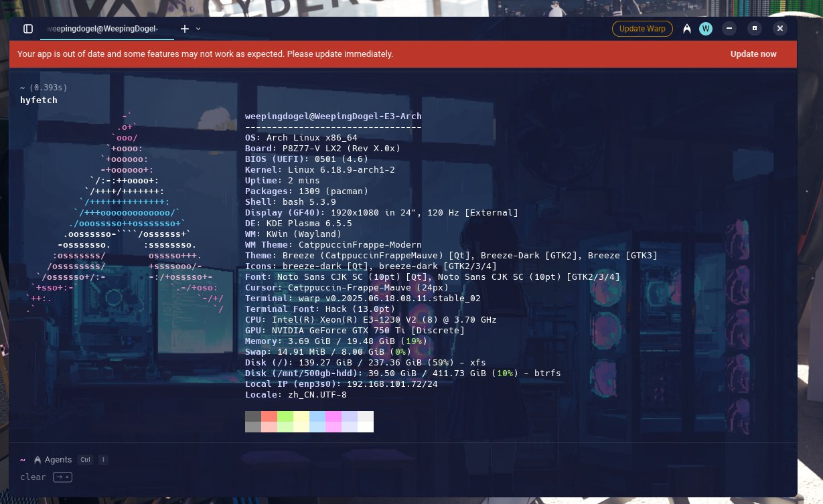Click the salmon red palette color block
Image resolution: width=823 pixels, height=504 pixels.
pyautogui.click(x=269, y=416)
